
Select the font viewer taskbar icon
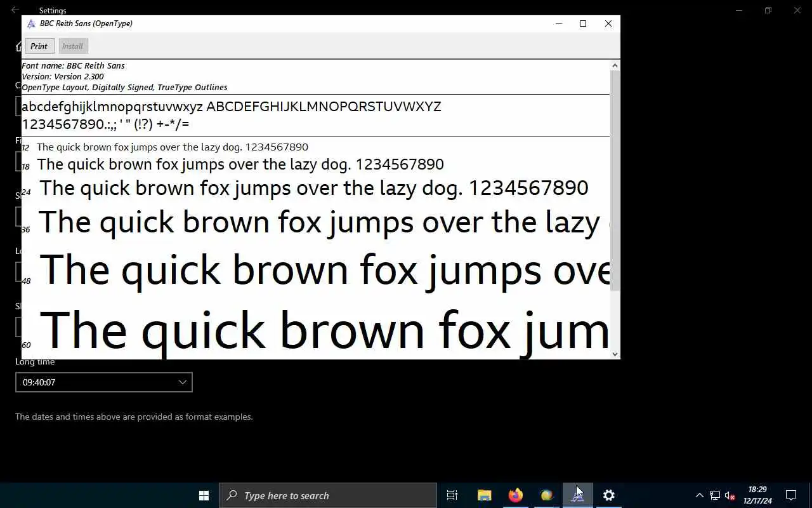(x=577, y=495)
